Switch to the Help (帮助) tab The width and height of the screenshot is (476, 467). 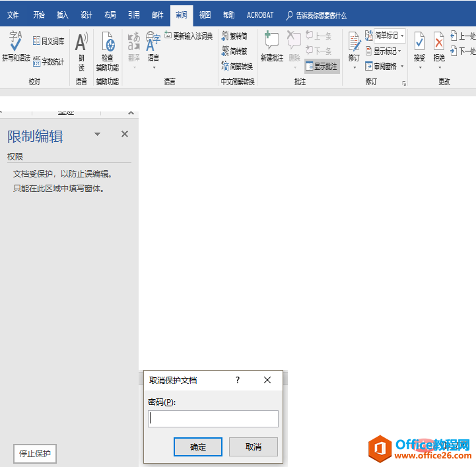(228, 15)
